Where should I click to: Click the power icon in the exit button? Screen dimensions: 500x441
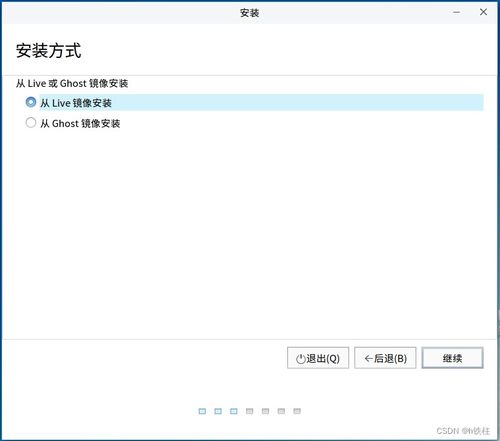tap(301, 359)
